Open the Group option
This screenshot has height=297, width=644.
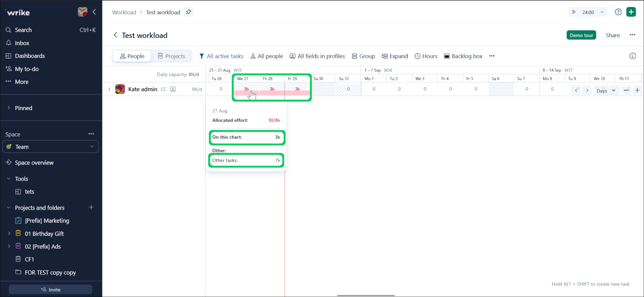tap(364, 56)
